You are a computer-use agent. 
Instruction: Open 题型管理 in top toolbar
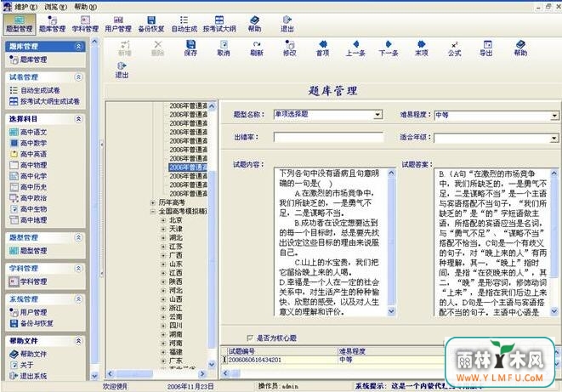20,24
